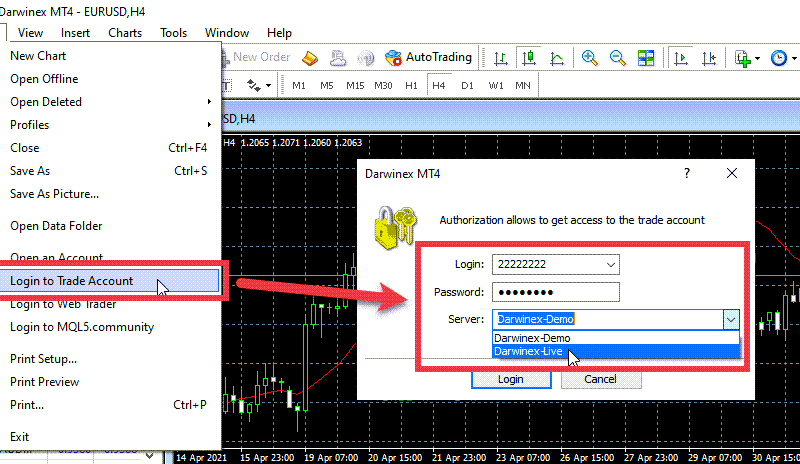
Task: Expand the Login number dropdown arrow
Action: click(611, 264)
